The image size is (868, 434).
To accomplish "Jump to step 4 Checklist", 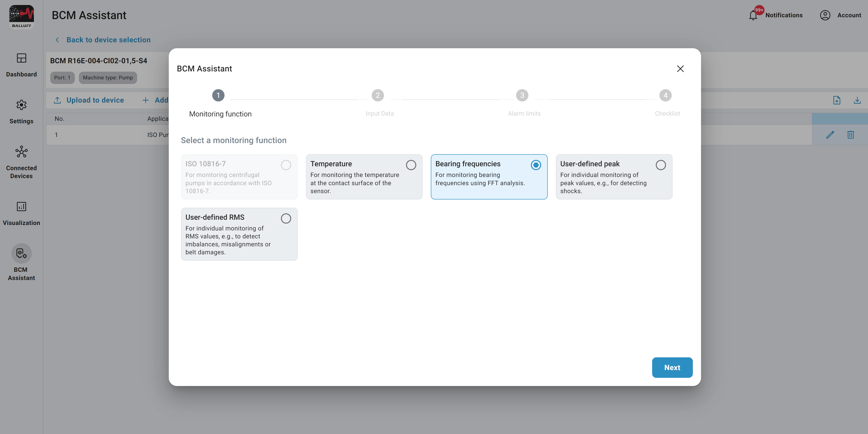I will tap(665, 95).
